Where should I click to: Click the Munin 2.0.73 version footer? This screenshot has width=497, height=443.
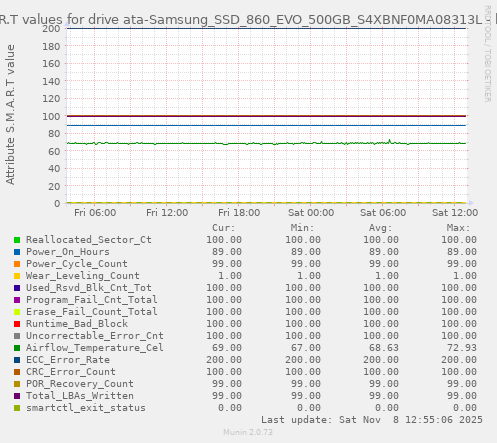coord(248,432)
